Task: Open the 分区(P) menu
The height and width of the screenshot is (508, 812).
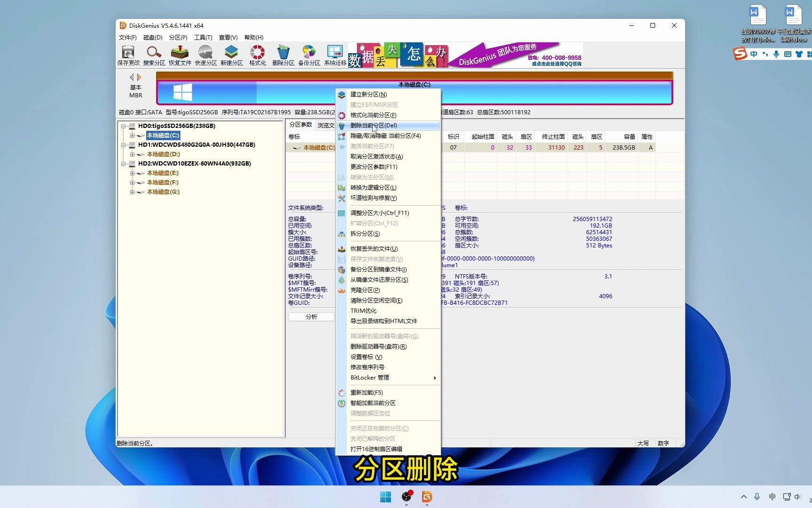Action: coord(178,38)
